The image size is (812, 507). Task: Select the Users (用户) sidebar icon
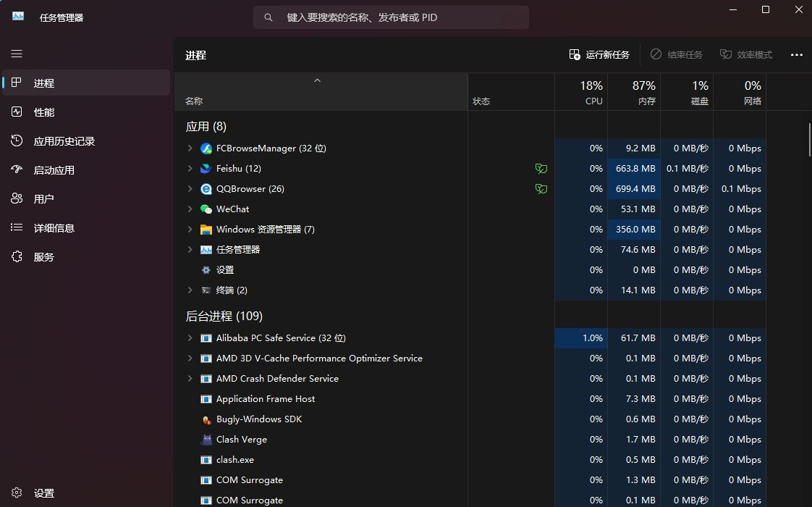(17, 198)
